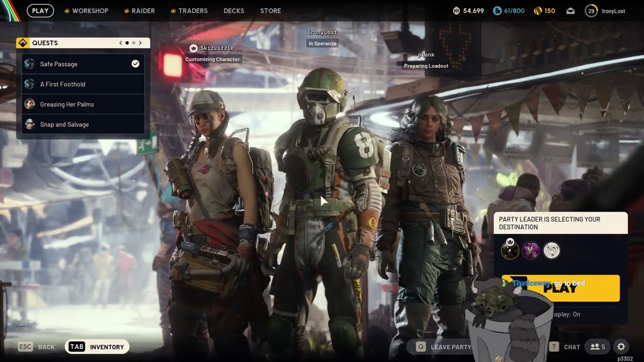Click the purple party member avatar
The width and height of the screenshot is (644, 362).
click(x=531, y=250)
